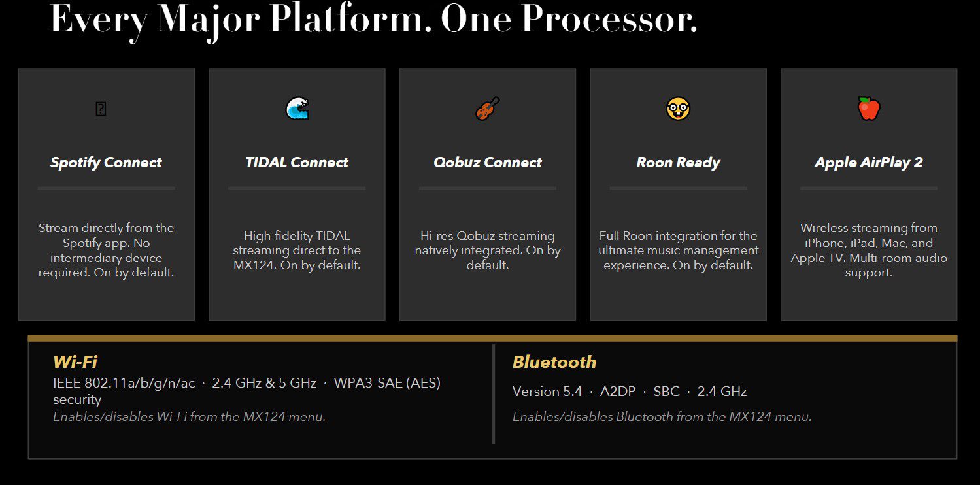Click the High-fidelity TIDAL streaming description

[297, 250]
